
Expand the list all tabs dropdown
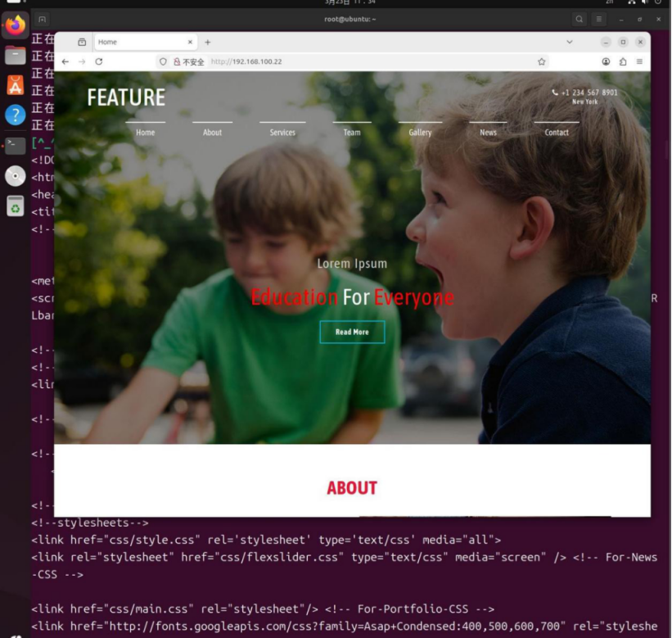coord(570,42)
